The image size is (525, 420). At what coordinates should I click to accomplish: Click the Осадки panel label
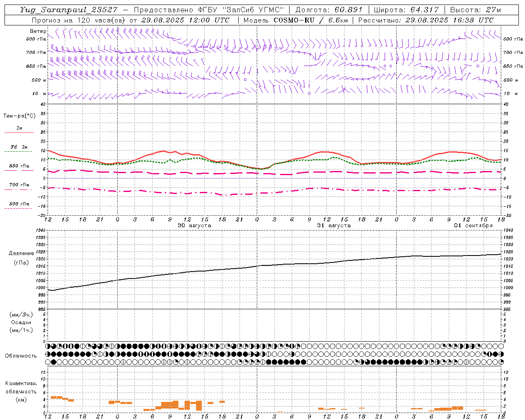pos(21,322)
